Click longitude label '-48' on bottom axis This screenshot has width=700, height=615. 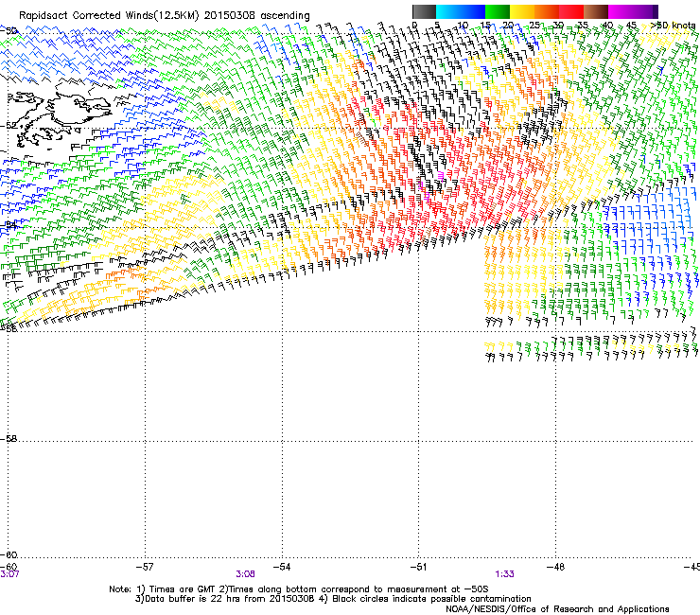coord(555,567)
